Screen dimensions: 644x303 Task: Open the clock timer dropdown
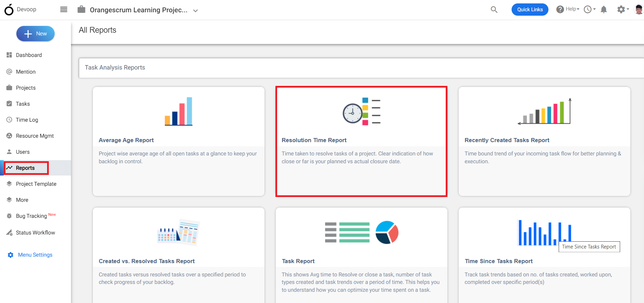pyautogui.click(x=590, y=10)
